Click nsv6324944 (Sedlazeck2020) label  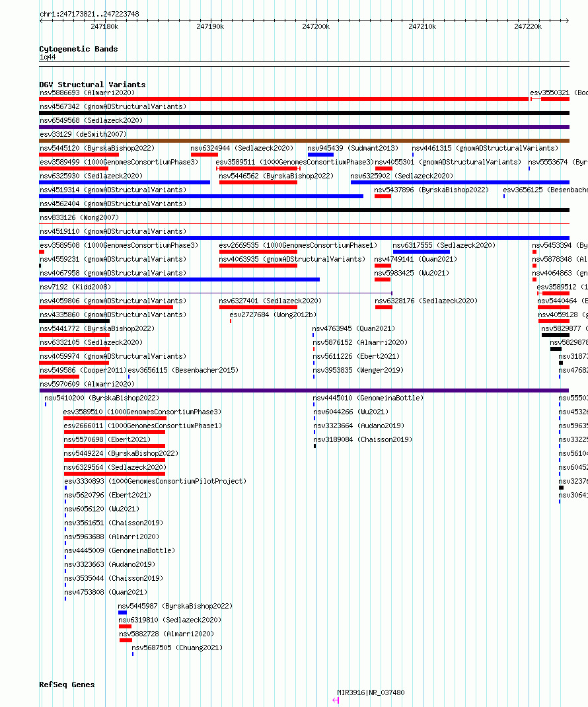(x=242, y=149)
